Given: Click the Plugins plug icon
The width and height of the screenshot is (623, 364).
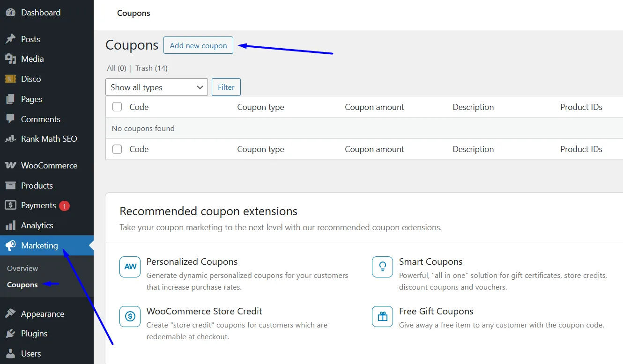Looking at the screenshot, I should pyautogui.click(x=10, y=334).
